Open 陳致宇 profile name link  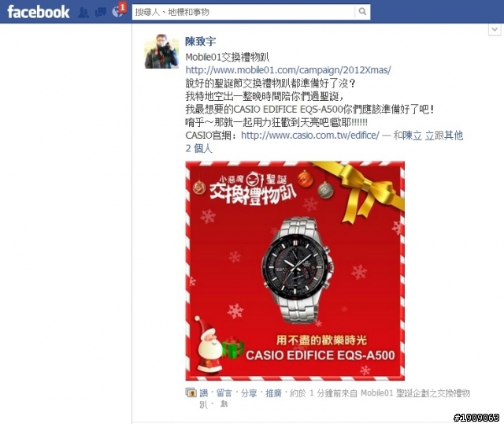[x=201, y=42]
